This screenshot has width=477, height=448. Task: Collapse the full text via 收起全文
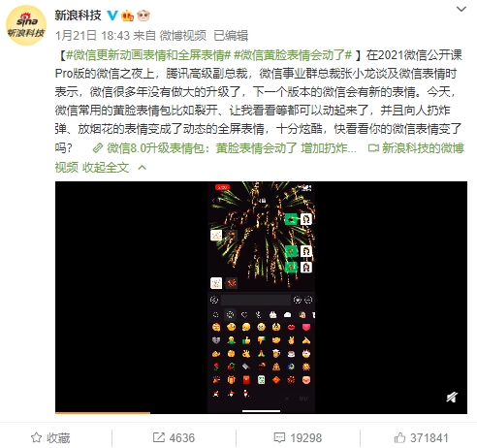(106, 168)
